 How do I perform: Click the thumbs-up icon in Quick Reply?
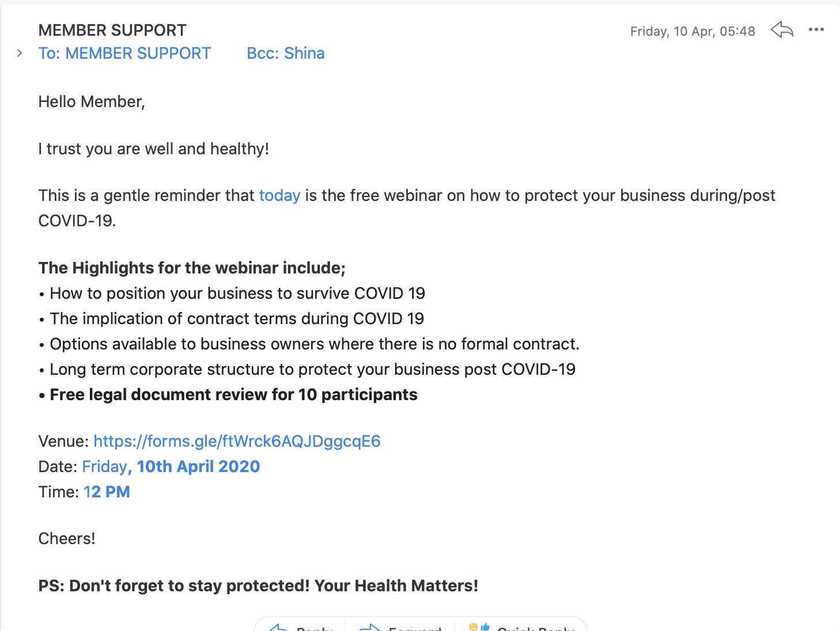pos(485,627)
